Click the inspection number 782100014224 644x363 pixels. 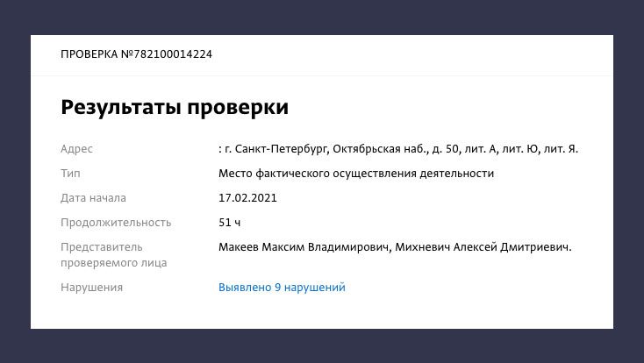[170, 54]
